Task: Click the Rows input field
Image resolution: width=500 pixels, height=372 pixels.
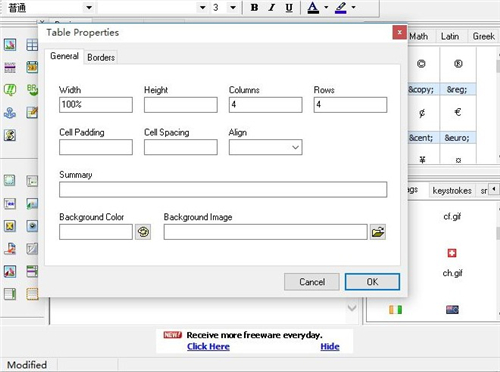Action: point(350,105)
